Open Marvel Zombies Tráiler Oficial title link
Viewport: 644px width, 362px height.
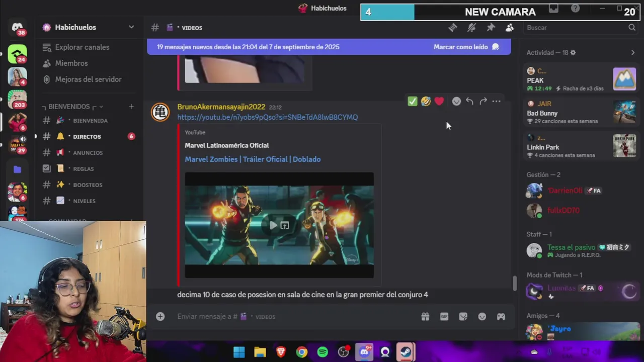click(x=253, y=159)
